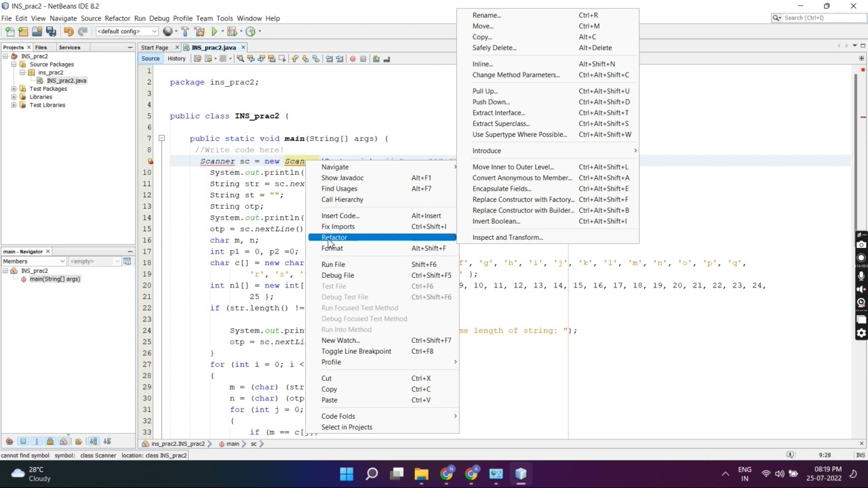Click the Open Project toolbar icon
Screen dimensions: 868x488
37,31
